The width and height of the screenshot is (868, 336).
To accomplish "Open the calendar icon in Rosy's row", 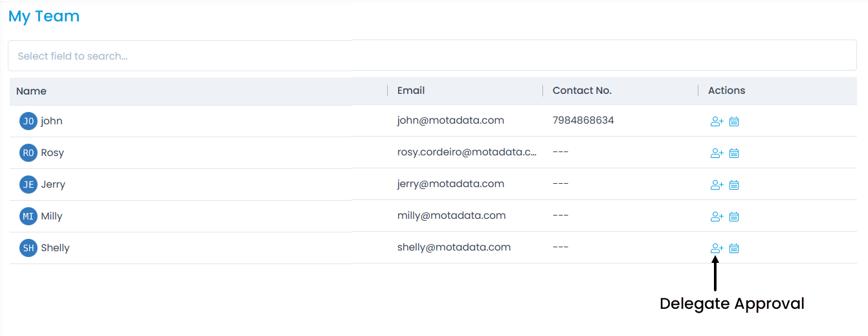I will [734, 153].
